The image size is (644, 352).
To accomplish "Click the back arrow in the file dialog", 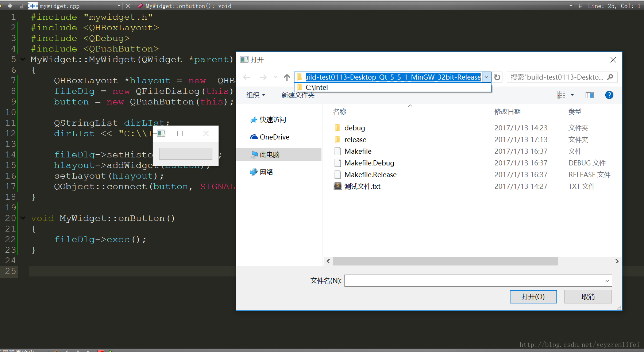I will (247, 77).
